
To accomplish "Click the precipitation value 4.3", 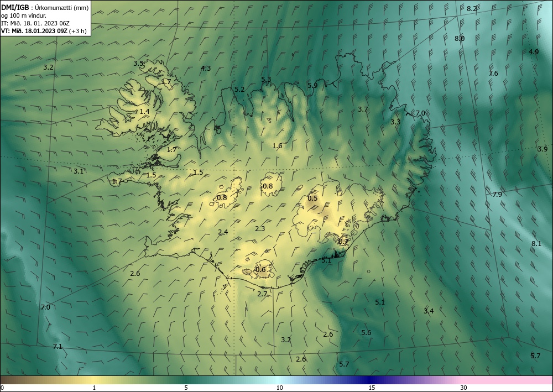I will pyautogui.click(x=206, y=69).
